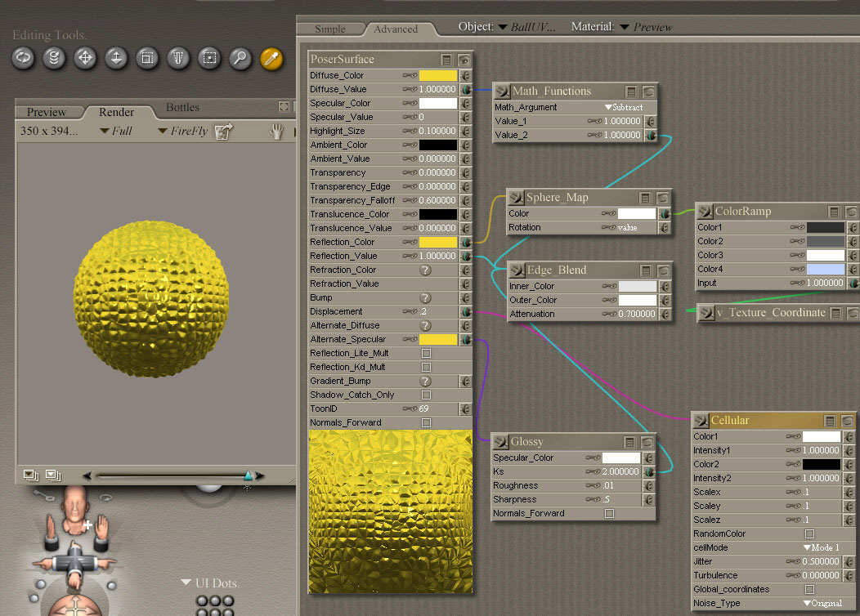
Task: Click the Bump question mark button
Action: [x=425, y=297]
